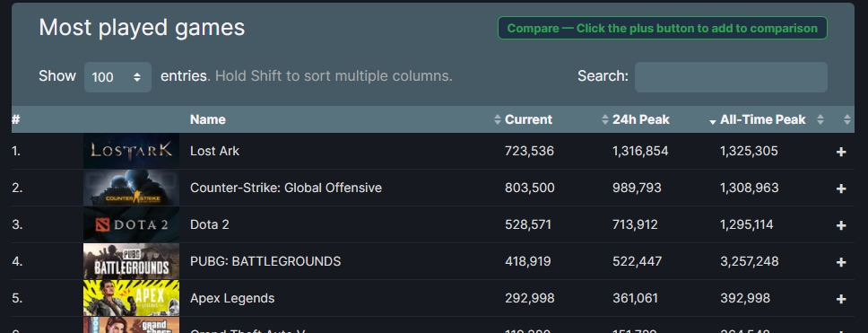Select Counter-Strike 24h peak 989,793
Screen dimensions: 868x333
pos(637,188)
